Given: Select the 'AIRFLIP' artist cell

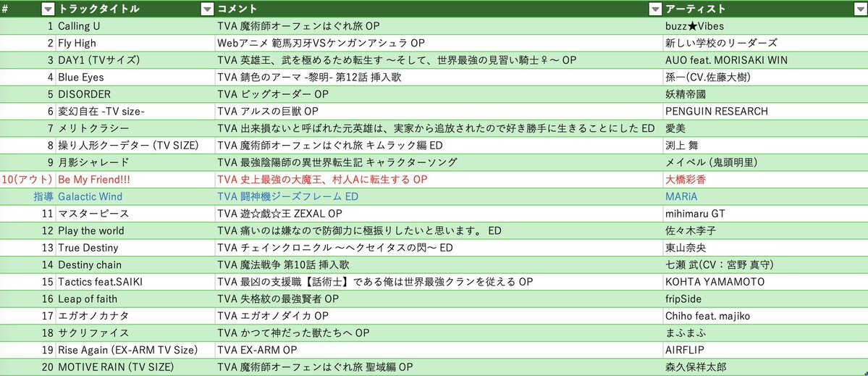Looking at the screenshot, I should coord(765,350).
